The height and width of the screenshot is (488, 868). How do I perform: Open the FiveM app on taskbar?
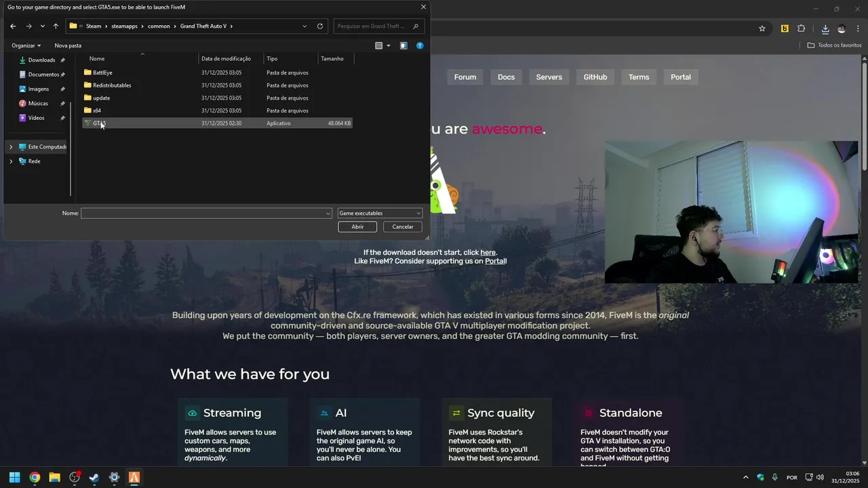(x=134, y=477)
